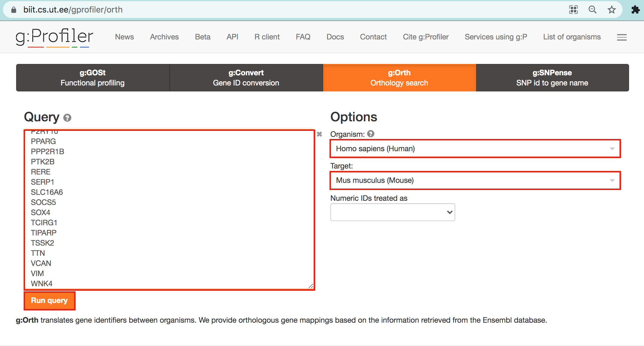Viewport: 644px width, 346px height.
Task: Click the grid apps icon in address bar
Action: point(573,10)
